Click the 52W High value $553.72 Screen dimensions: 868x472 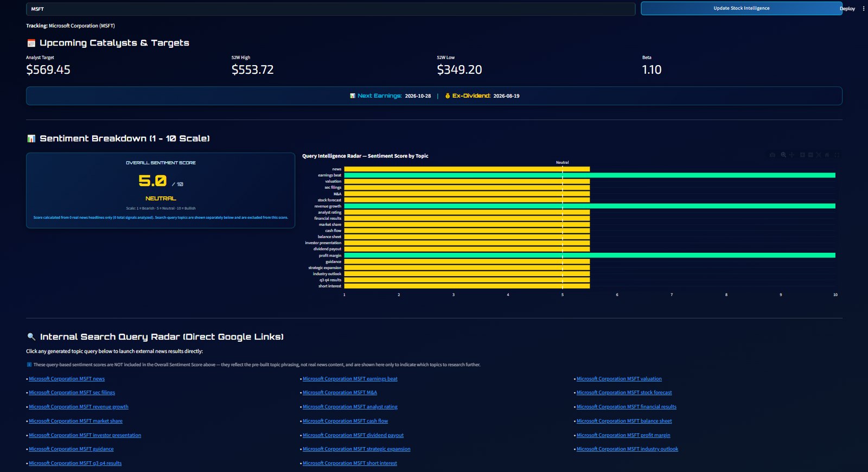click(253, 69)
